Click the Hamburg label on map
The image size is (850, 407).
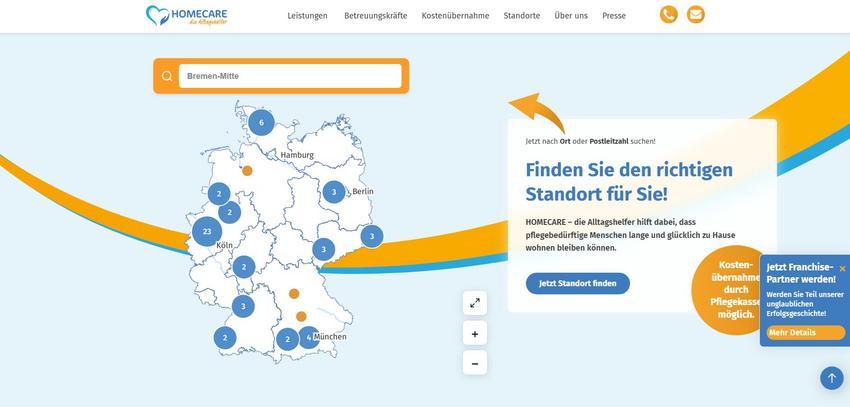coord(297,155)
